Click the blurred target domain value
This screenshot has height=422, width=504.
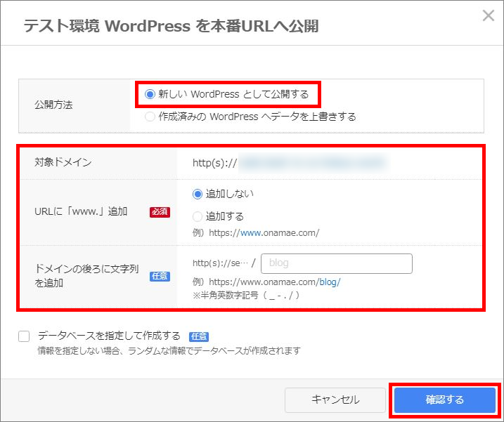pos(314,163)
